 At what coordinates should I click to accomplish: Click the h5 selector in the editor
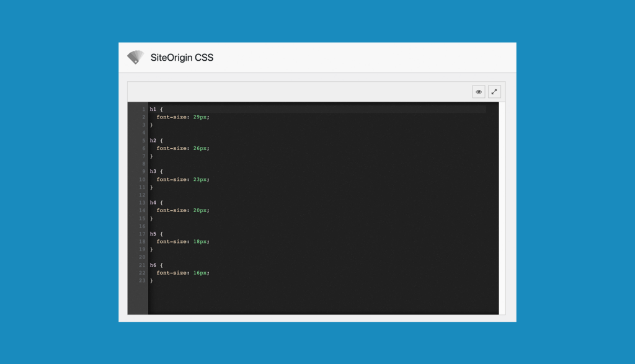tap(153, 234)
